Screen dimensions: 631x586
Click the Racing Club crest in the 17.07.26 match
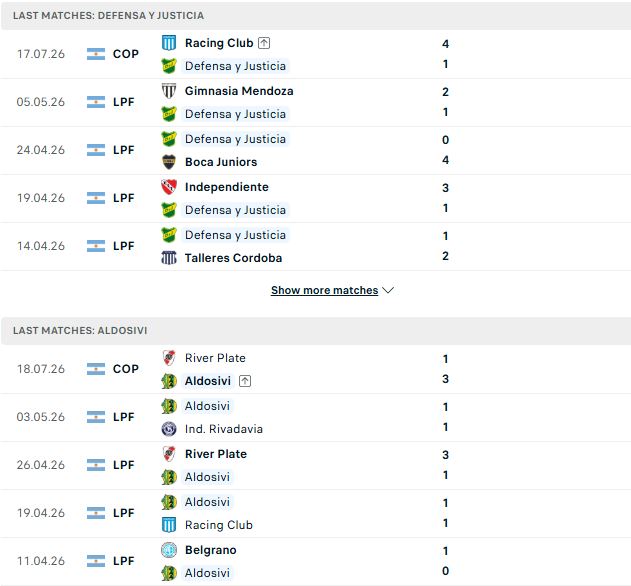point(169,43)
